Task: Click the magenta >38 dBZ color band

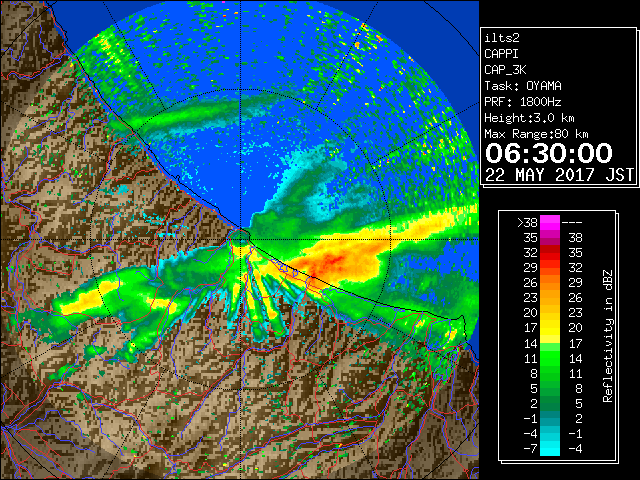Action: tap(550, 222)
